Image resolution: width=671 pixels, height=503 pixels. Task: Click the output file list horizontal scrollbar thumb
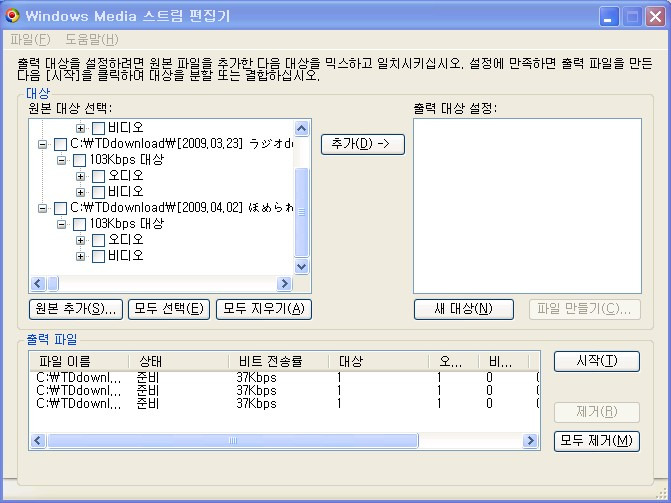(233, 440)
